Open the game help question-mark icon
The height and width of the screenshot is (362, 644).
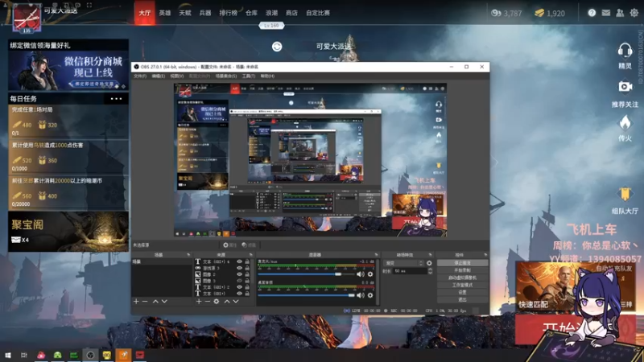coord(592,13)
